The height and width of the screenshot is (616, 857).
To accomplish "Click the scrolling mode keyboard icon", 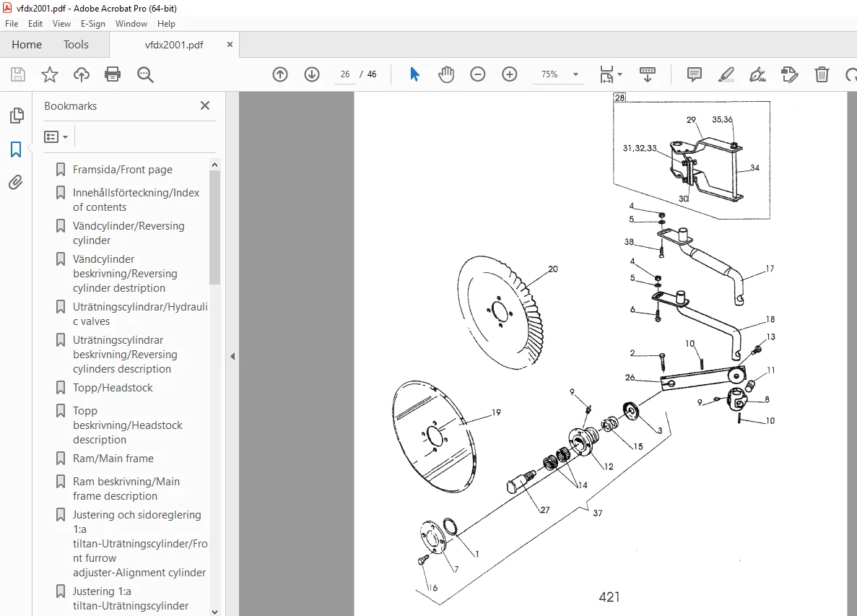I will tap(647, 74).
